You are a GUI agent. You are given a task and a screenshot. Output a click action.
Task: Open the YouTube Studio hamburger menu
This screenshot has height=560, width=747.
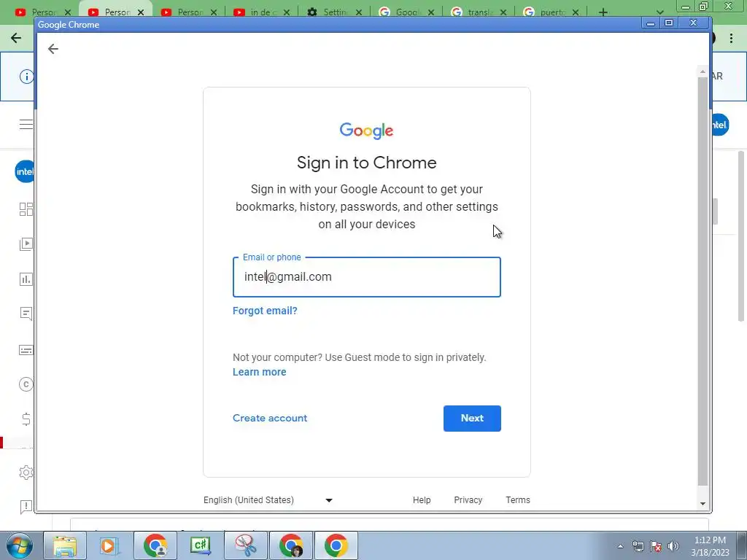[26, 125]
